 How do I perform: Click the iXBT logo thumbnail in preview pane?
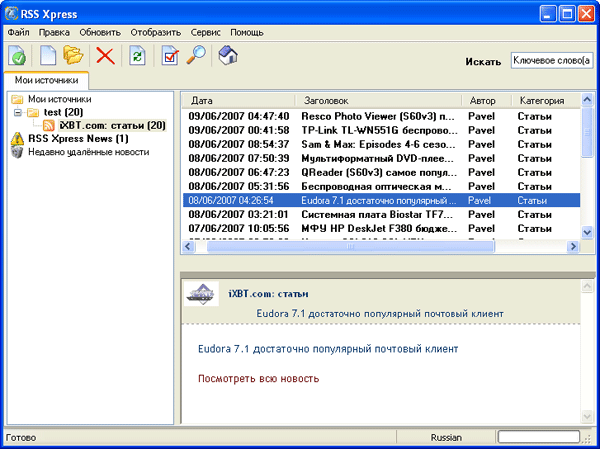(x=202, y=294)
